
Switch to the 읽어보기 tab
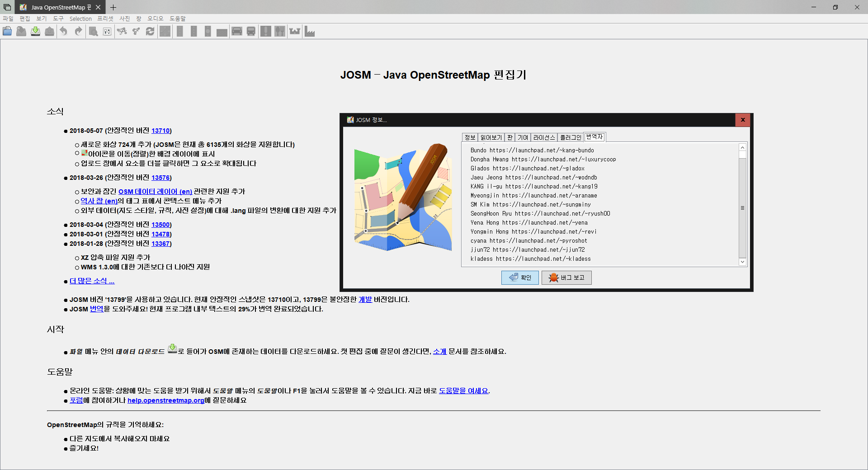[x=491, y=137]
